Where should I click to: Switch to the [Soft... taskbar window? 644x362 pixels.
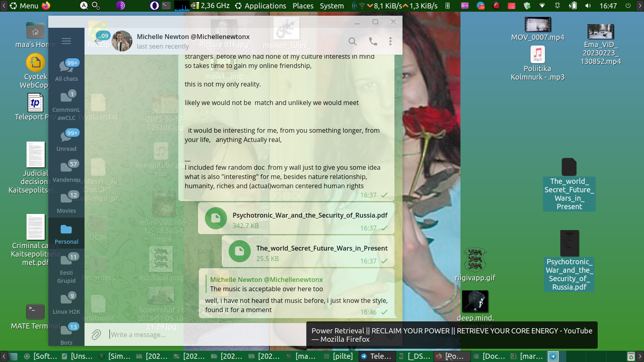click(x=40, y=356)
